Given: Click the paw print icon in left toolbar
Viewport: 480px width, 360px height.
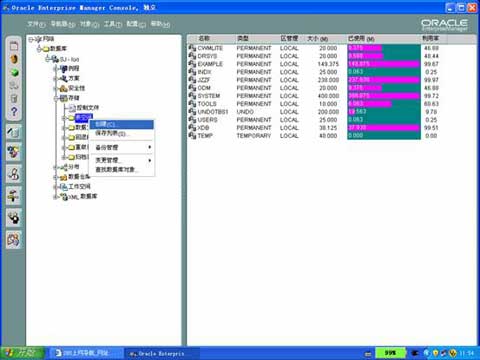Looking at the screenshot, I should [x=14, y=217].
